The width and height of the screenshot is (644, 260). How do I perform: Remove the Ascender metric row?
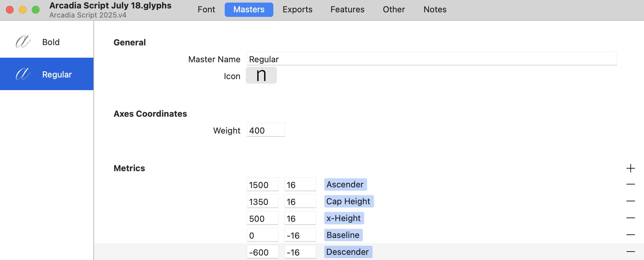point(630,184)
